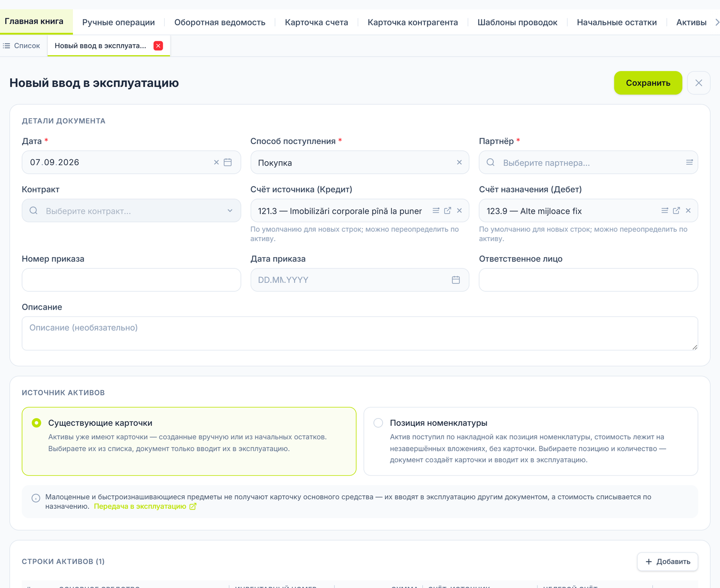Go to the Карточка контрагента tab
720x588 pixels.
point(413,22)
